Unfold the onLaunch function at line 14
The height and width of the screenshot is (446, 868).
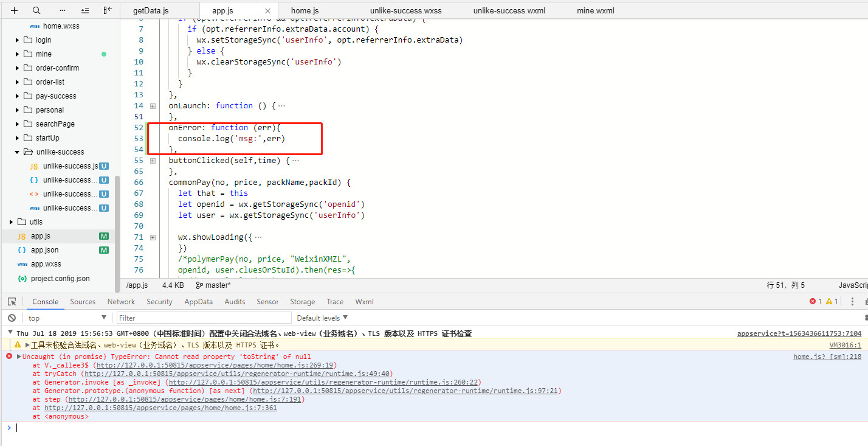(x=153, y=106)
